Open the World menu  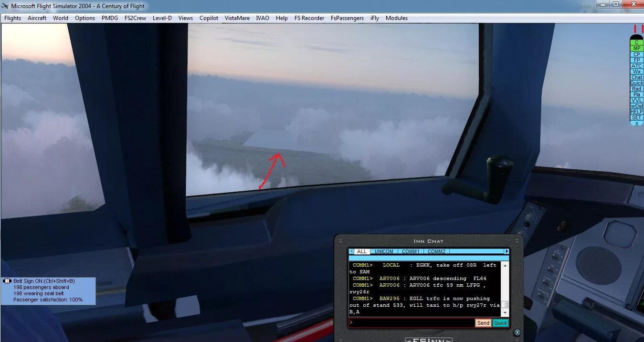tap(61, 18)
